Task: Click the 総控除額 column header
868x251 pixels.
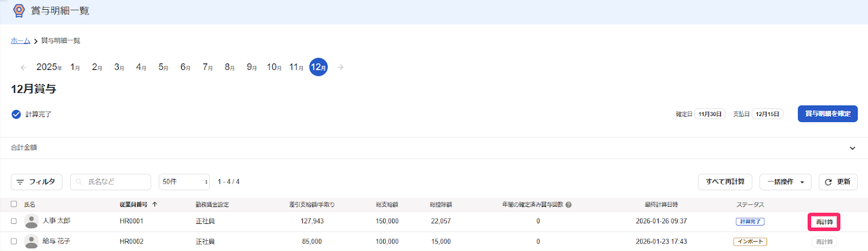Action: point(441,204)
